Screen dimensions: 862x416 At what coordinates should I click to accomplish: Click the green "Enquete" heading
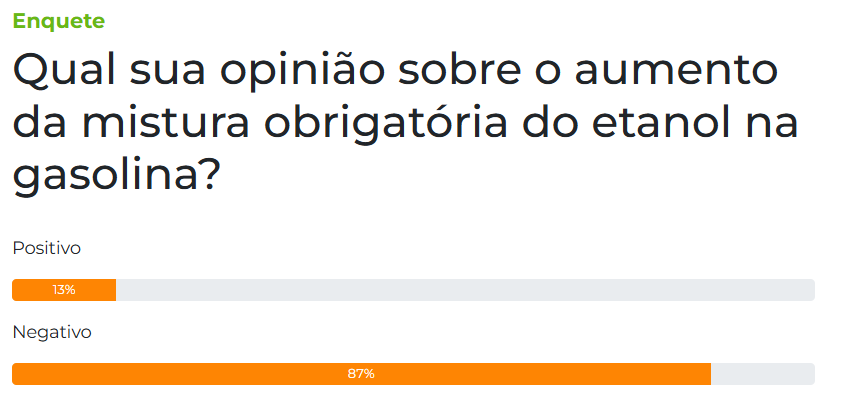[x=58, y=21]
